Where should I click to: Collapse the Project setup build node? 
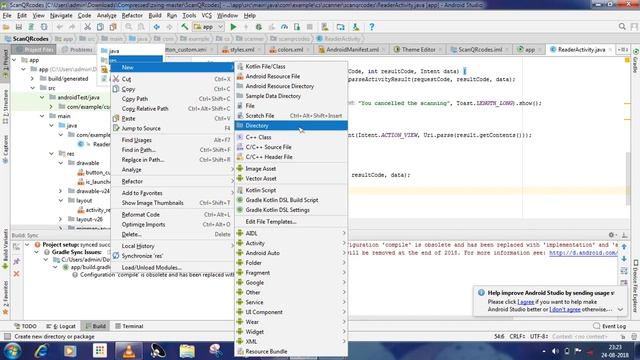[x=27, y=244]
